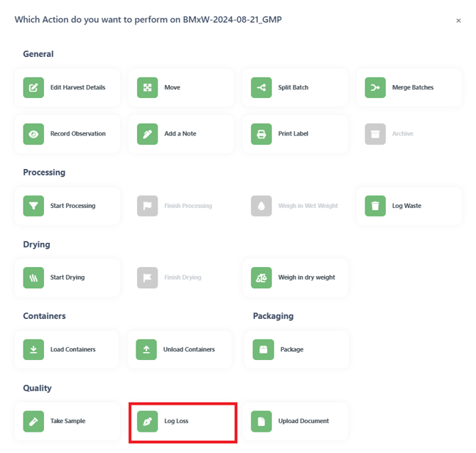Viewport: 476px width, 453px height.
Task: Select the Package action card
Action: click(296, 349)
